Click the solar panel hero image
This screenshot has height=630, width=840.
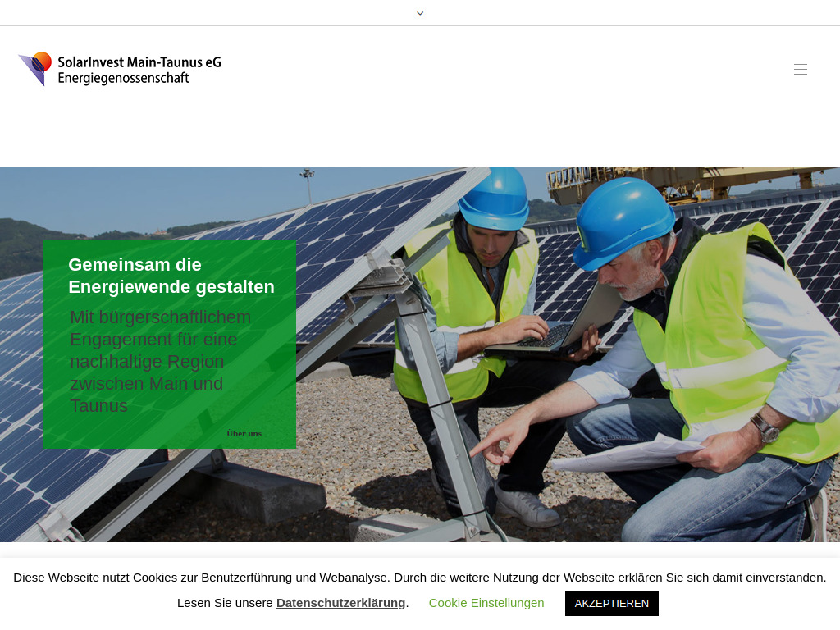(574, 353)
